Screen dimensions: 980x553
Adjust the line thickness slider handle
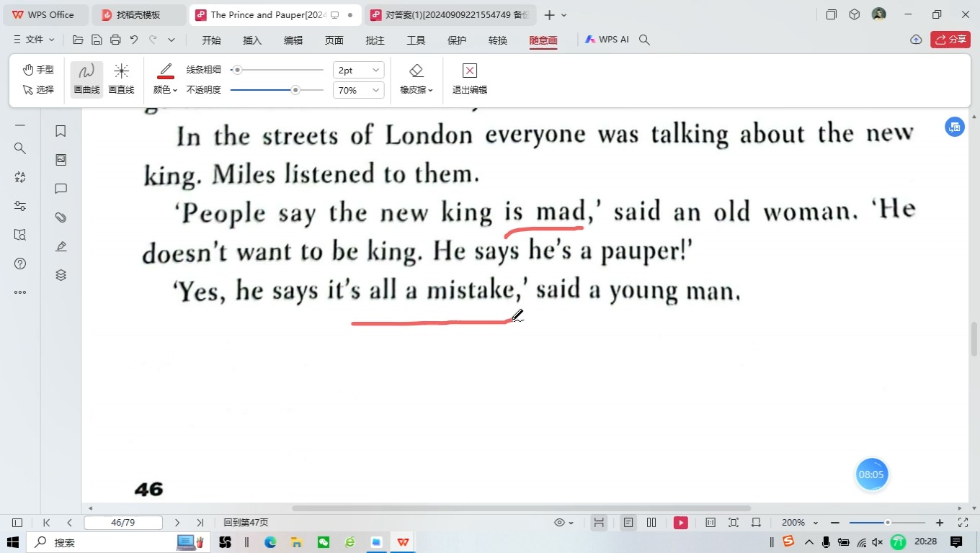(237, 70)
